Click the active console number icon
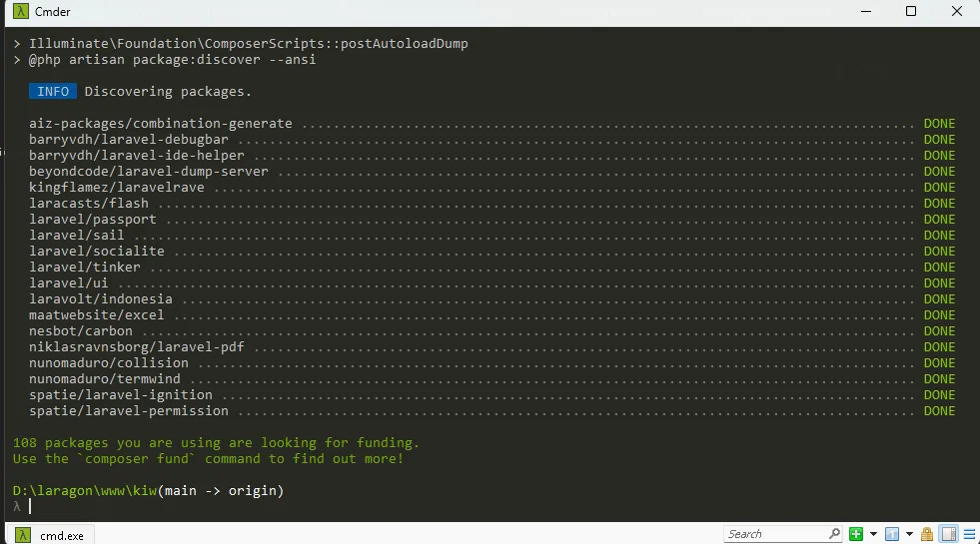The width and height of the screenshot is (980, 544). coord(892,534)
